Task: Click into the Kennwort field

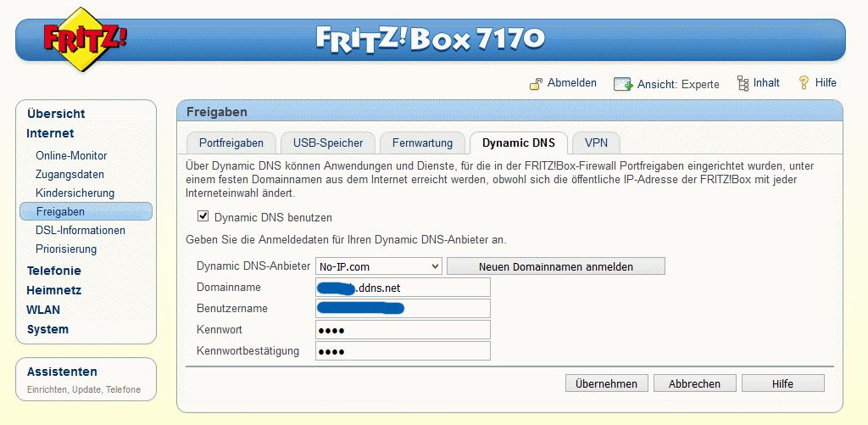Action: click(x=403, y=330)
